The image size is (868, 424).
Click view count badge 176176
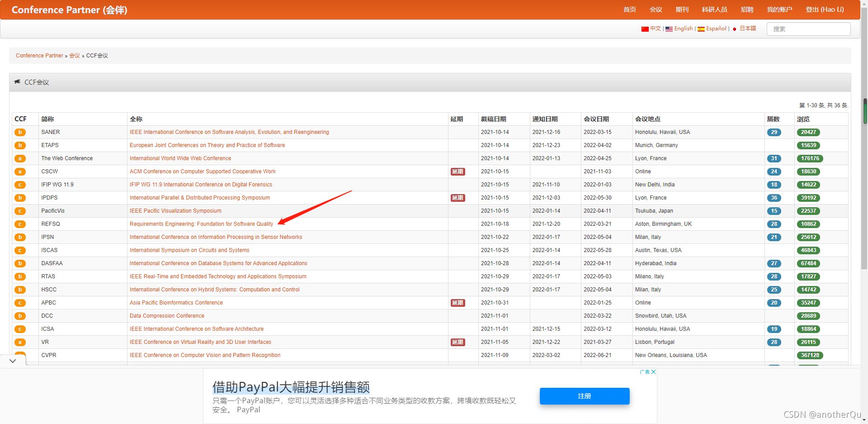click(810, 158)
